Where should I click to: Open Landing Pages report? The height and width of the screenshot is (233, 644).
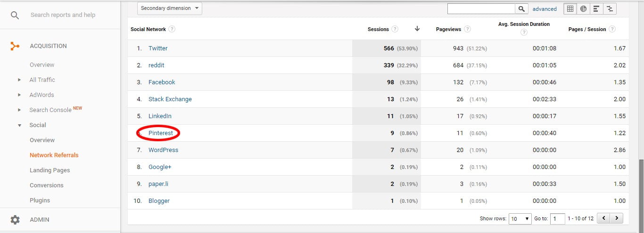point(50,170)
